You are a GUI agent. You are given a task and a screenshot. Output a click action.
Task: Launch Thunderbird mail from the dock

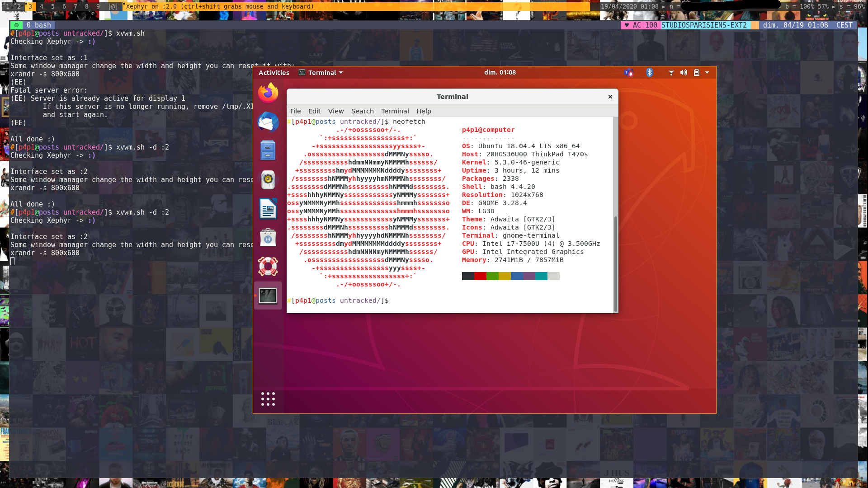tap(268, 122)
